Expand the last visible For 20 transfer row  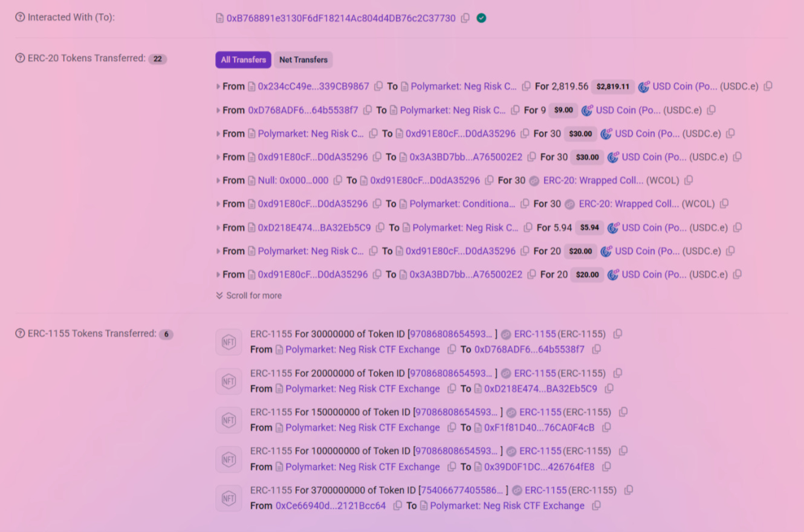[x=218, y=274]
